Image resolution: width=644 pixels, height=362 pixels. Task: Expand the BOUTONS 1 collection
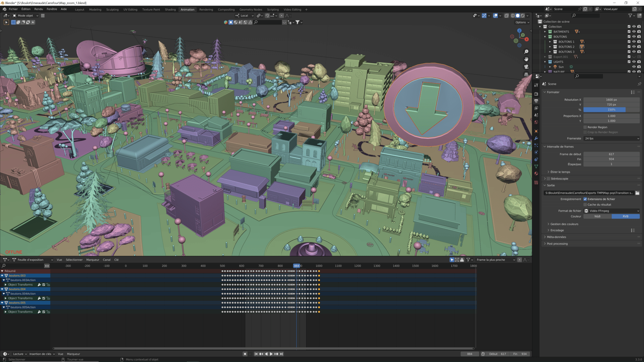[550, 42]
